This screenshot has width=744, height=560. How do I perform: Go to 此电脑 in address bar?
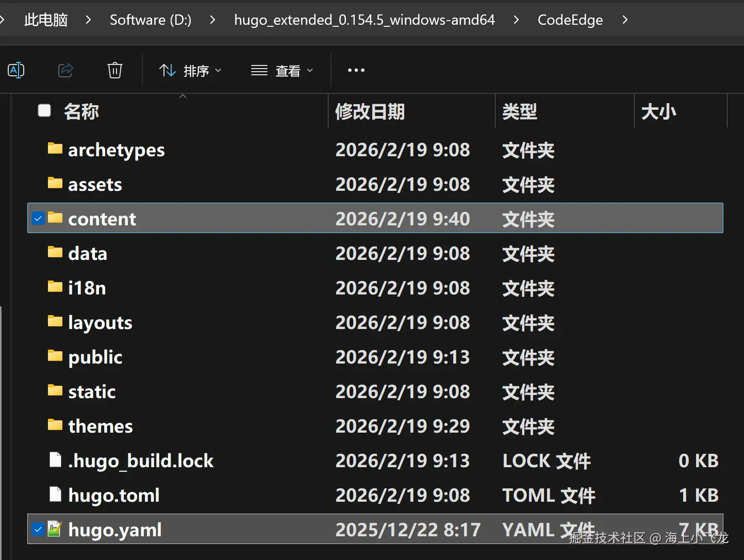[x=46, y=20]
